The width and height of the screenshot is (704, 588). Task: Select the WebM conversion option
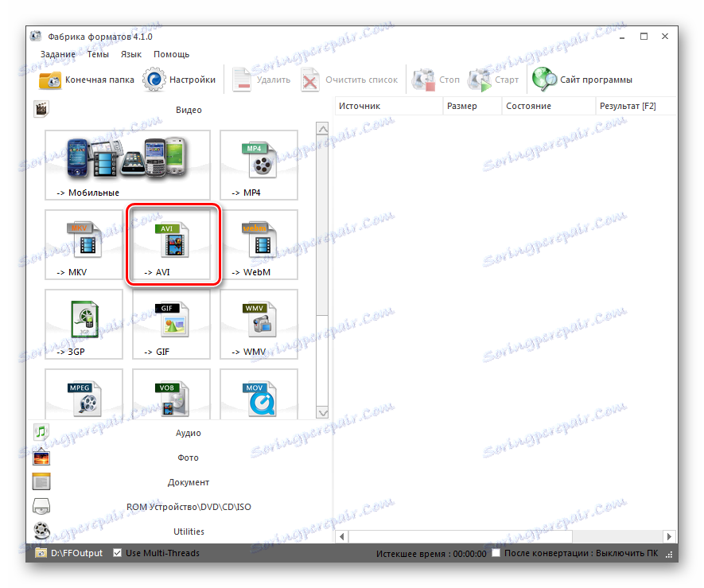click(258, 244)
